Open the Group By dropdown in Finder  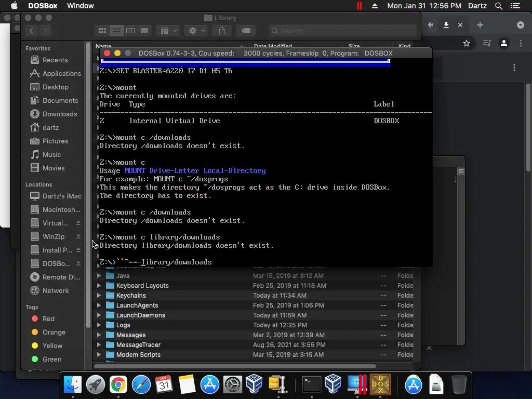pyautogui.click(x=169, y=31)
